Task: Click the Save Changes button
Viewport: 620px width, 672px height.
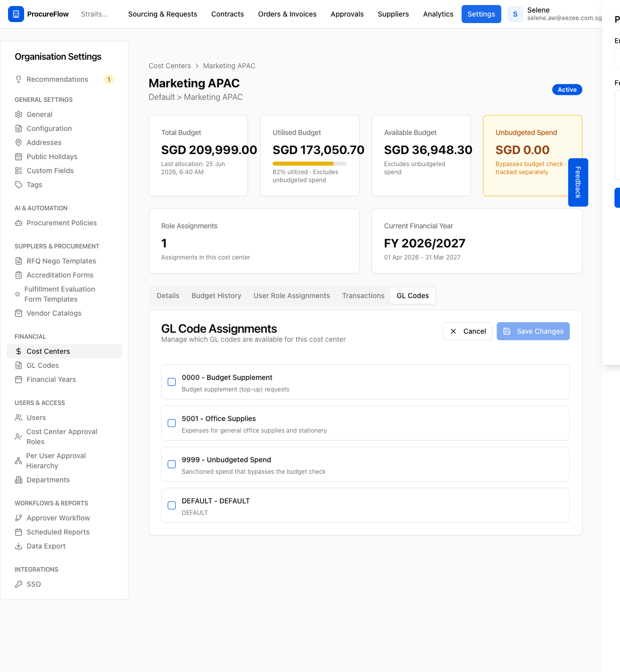Action: tap(533, 331)
